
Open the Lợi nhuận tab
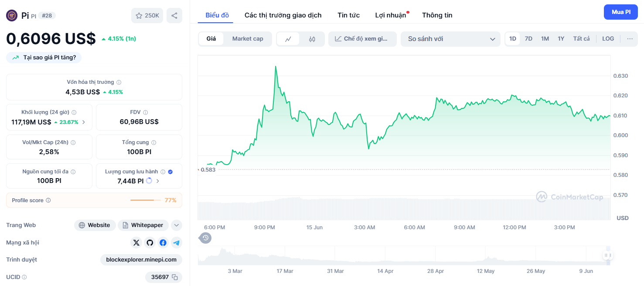coord(391,15)
